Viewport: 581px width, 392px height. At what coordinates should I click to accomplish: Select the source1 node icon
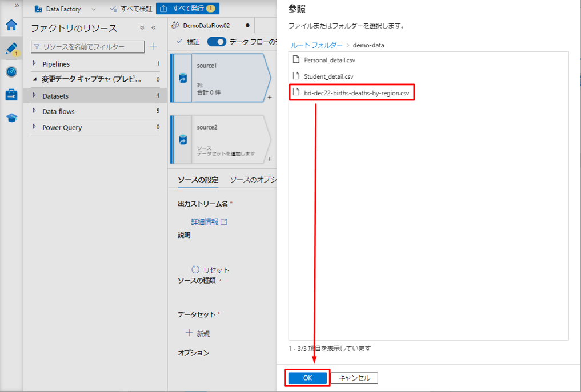click(183, 78)
